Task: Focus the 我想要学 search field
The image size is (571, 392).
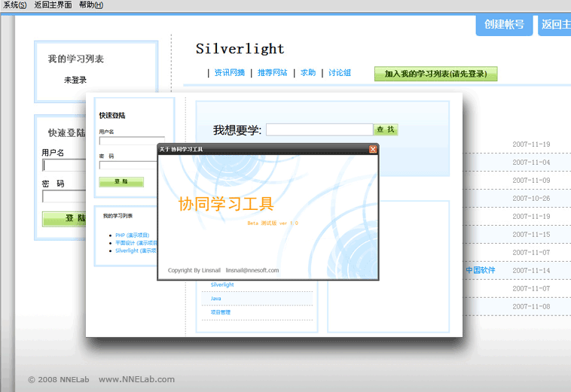Action: point(319,129)
